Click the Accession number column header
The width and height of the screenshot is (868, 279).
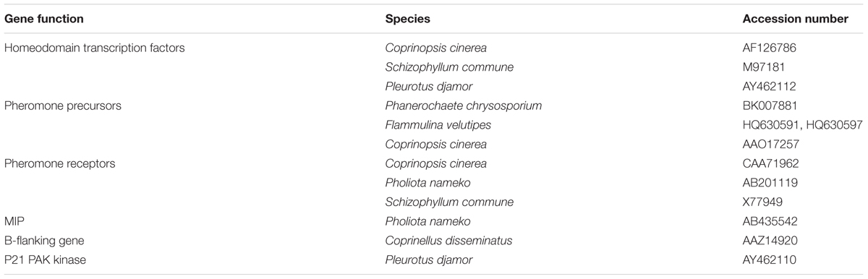pos(795,20)
